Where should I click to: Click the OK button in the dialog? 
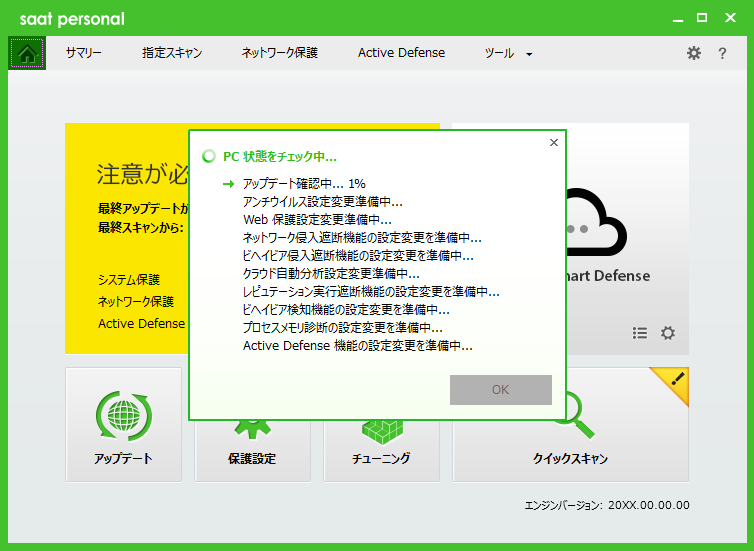tap(501, 390)
